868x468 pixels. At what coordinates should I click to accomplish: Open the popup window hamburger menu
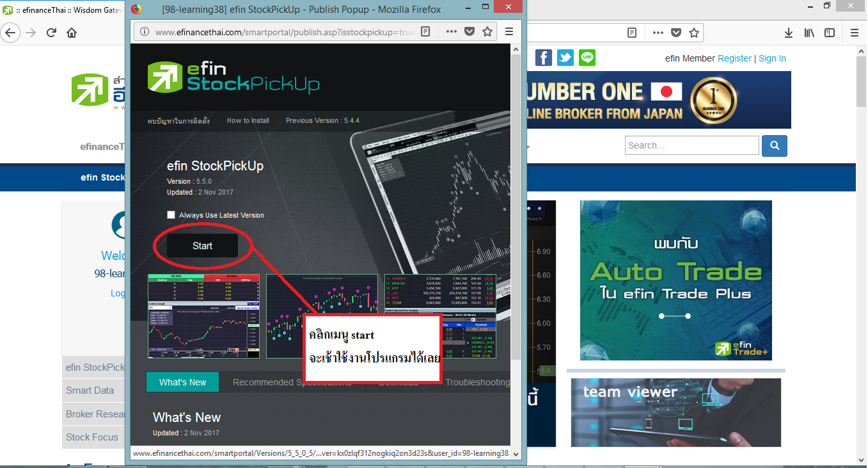(x=509, y=31)
